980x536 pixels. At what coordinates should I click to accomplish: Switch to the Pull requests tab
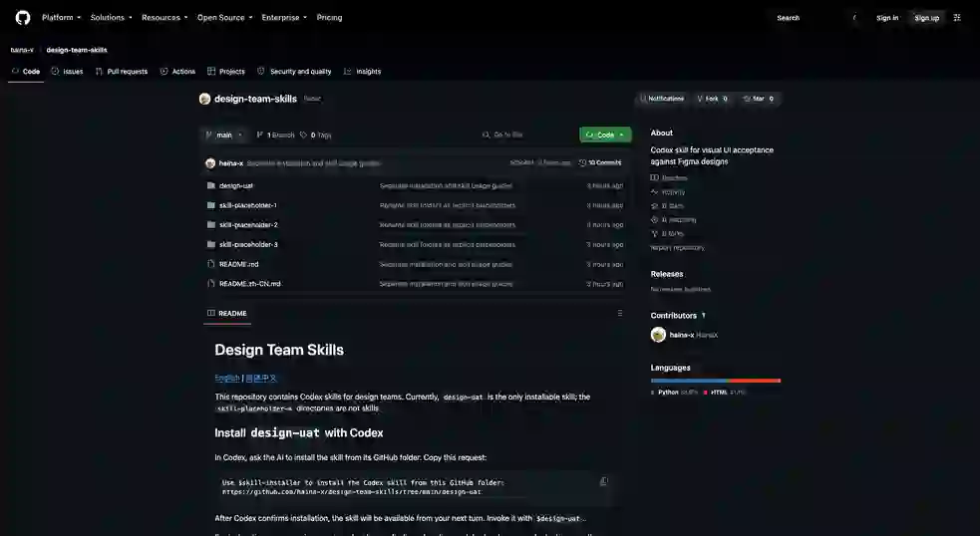tap(122, 71)
